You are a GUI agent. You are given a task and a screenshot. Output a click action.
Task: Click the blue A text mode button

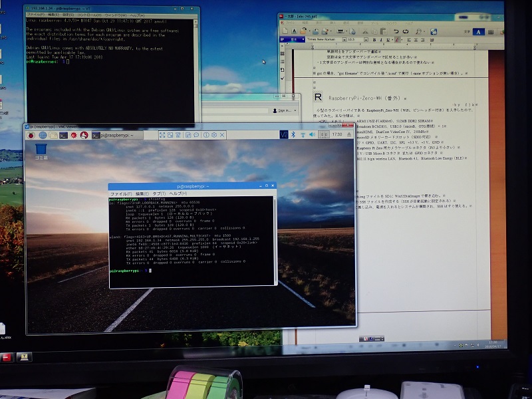tap(479, 32)
